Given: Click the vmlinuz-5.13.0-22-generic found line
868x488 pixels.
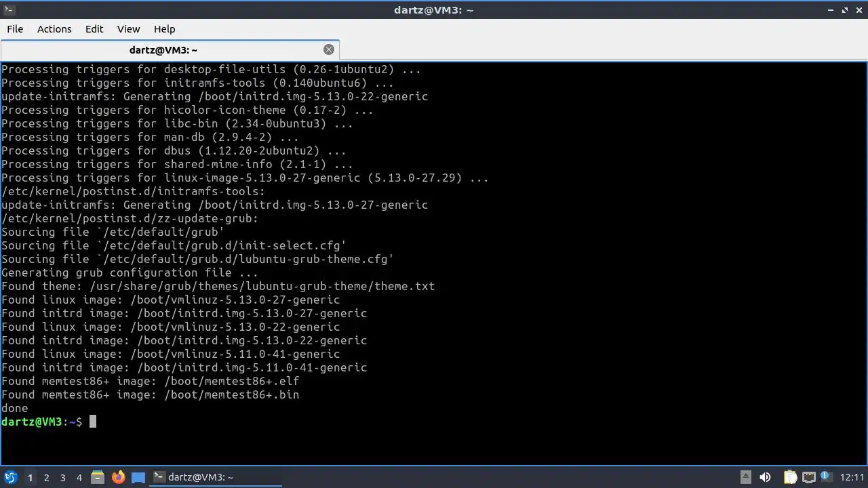Looking at the screenshot, I should (170, 327).
